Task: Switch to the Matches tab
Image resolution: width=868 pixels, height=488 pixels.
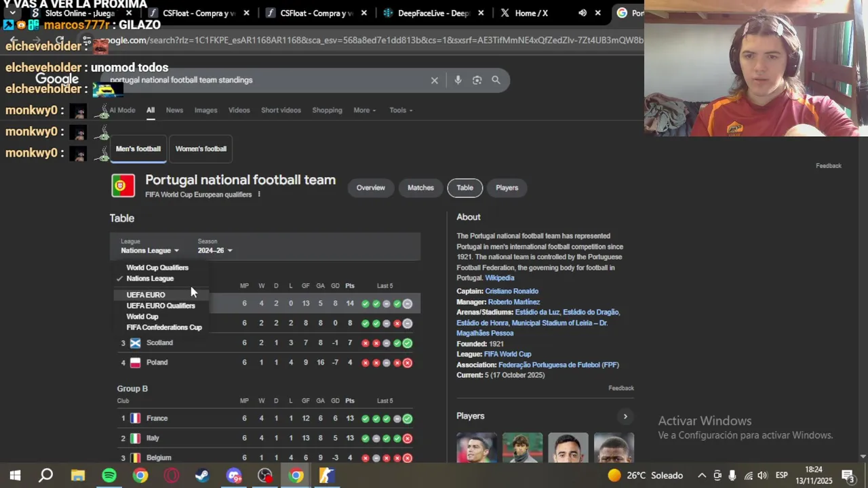Action: tap(420, 188)
